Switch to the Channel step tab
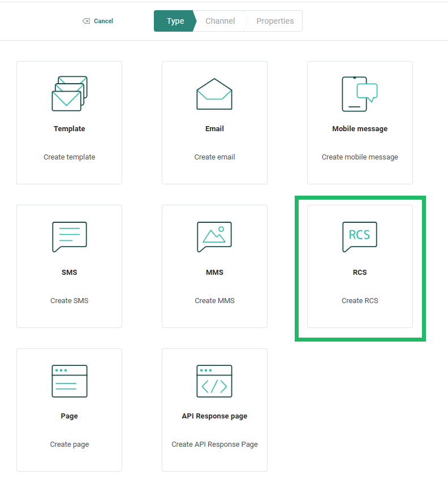The image size is (448, 479). (x=220, y=21)
